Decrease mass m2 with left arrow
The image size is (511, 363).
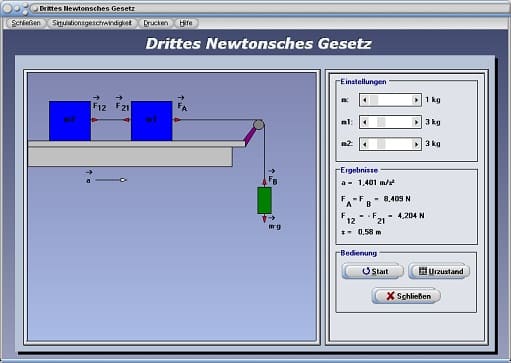[x=365, y=144]
